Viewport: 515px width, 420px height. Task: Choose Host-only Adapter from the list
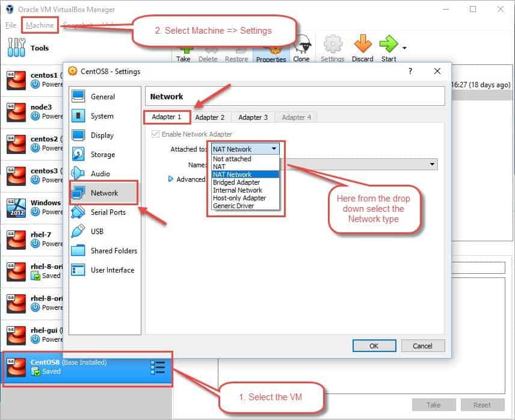[x=245, y=198]
